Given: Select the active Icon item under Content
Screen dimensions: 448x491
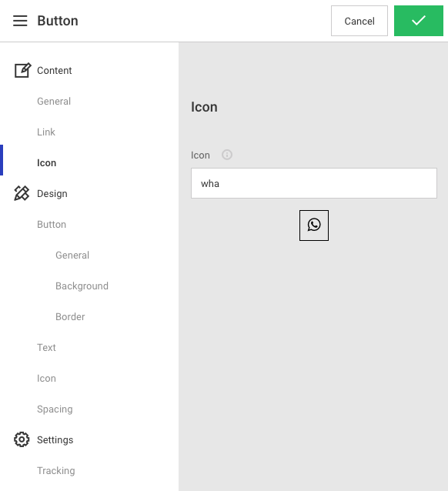Looking at the screenshot, I should pyautogui.click(x=47, y=163).
